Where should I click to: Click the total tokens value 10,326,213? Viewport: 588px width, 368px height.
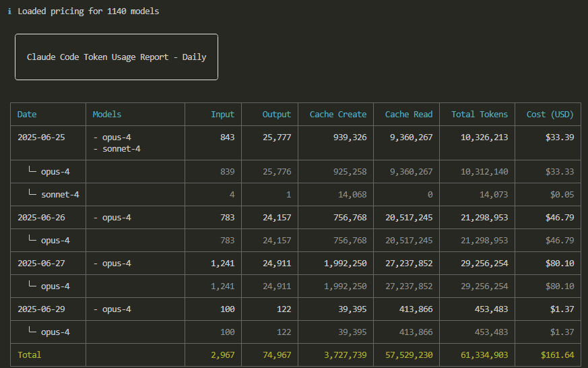click(484, 137)
